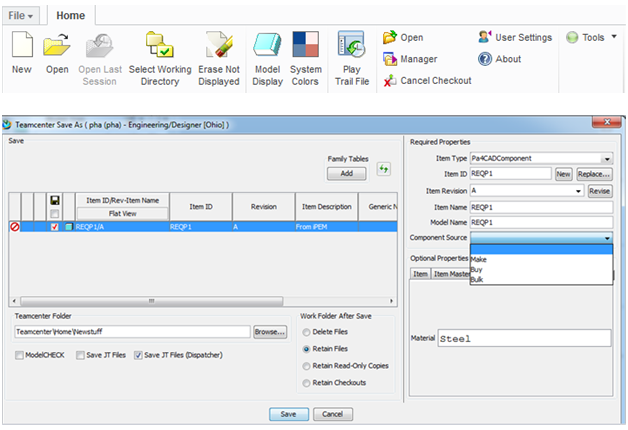
Task: Click the New item ID button
Action: pos(563,174)
